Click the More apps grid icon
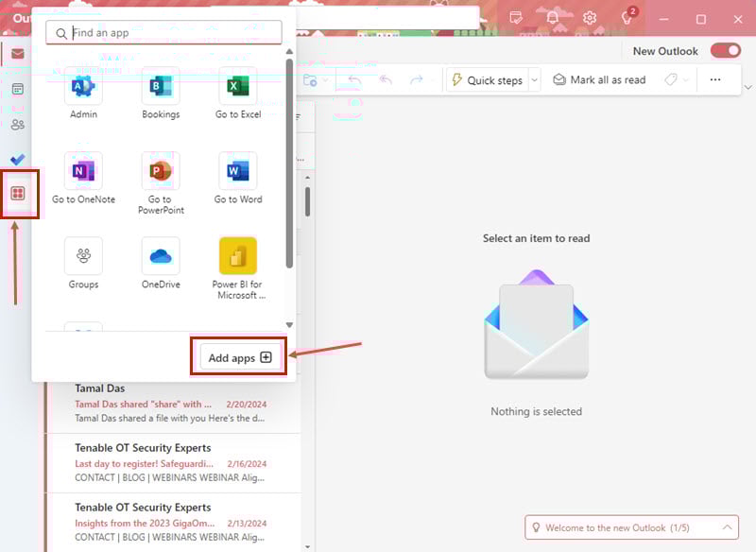Viewport: 756px width, 552px height. [18, 194]
